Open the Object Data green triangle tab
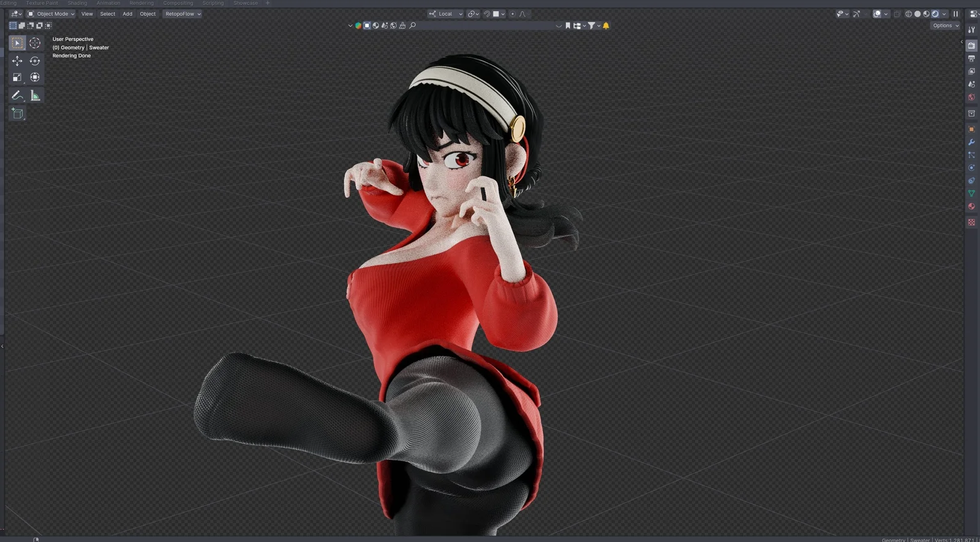 (971, 194)
